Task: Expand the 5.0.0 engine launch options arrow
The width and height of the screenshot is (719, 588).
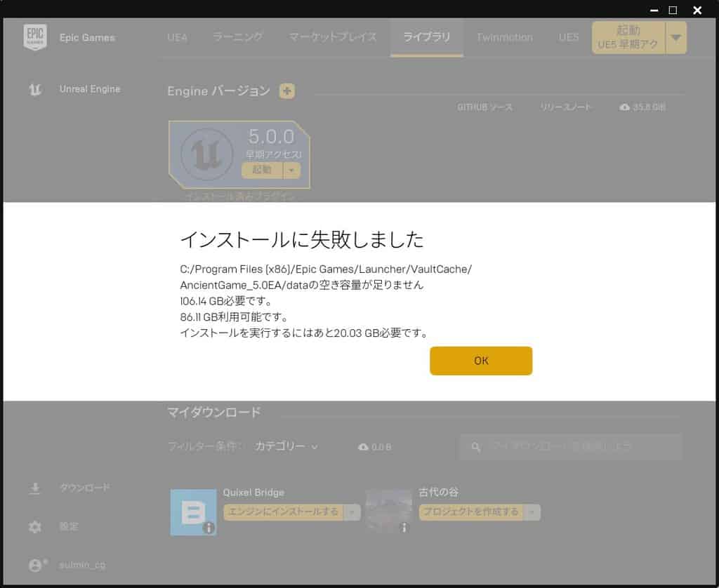Action: coord(291,170)
